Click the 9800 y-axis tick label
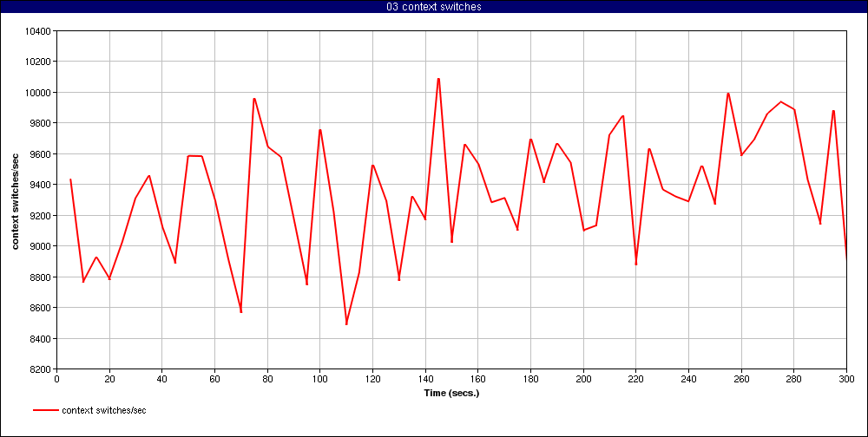The image size is (868, 437). 41,123
